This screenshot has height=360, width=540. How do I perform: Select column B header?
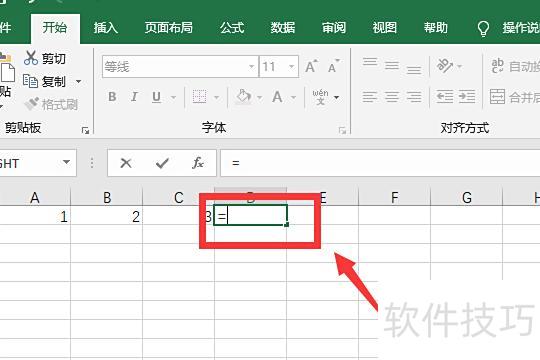[x=107, y=197]
